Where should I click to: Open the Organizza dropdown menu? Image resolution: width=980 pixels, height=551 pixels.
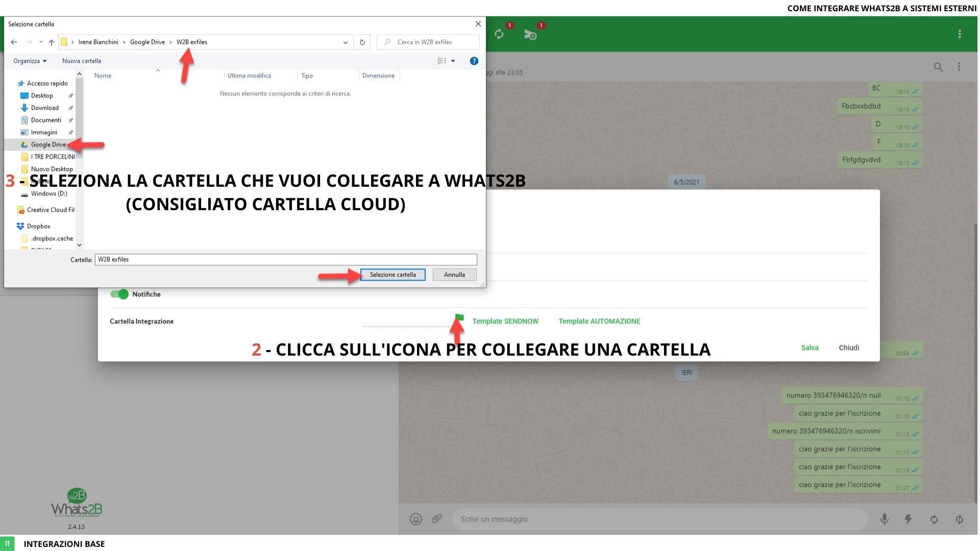click(x=30, y=61)
